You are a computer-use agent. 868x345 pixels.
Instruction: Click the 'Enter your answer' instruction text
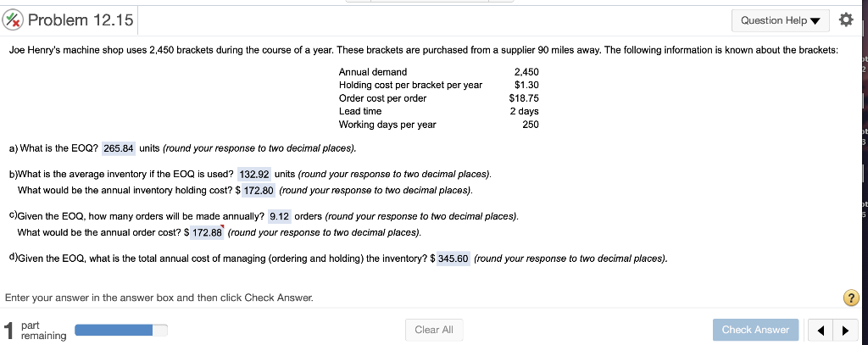pyautogui.click(x=159, y=298)
